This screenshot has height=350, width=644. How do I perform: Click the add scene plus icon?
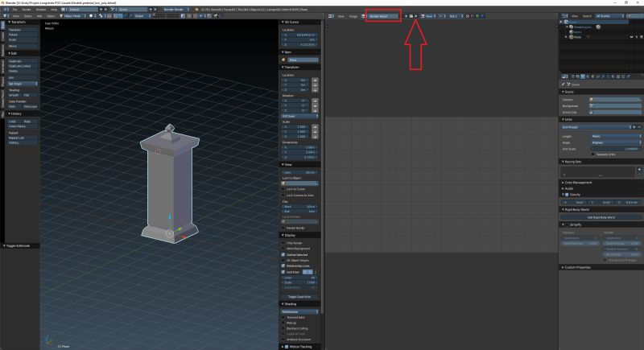tap(151, 9)
